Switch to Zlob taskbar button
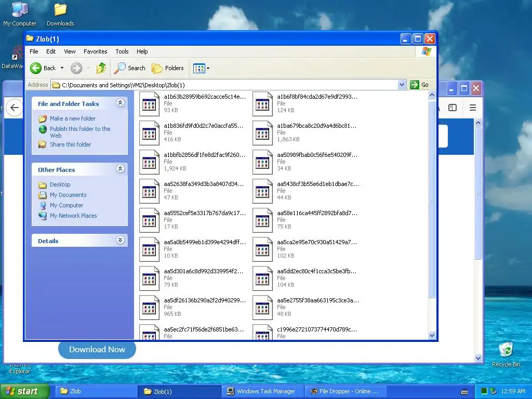The width and height of the screenshot is (532, 399). tap(96, 392)
